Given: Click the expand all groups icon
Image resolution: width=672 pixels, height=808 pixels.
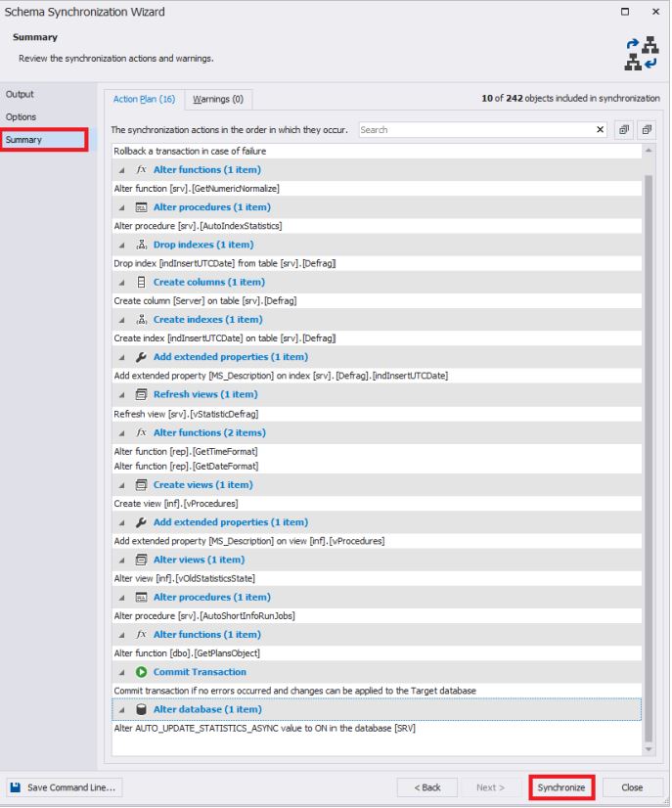Looking at the screenshot, I should click(624, 130).
